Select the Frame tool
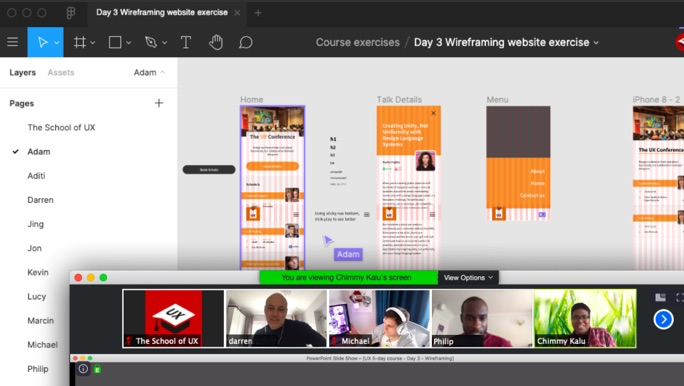Image resolution: width=684 pixels, height=386 pixels. (x=79, y=42)
